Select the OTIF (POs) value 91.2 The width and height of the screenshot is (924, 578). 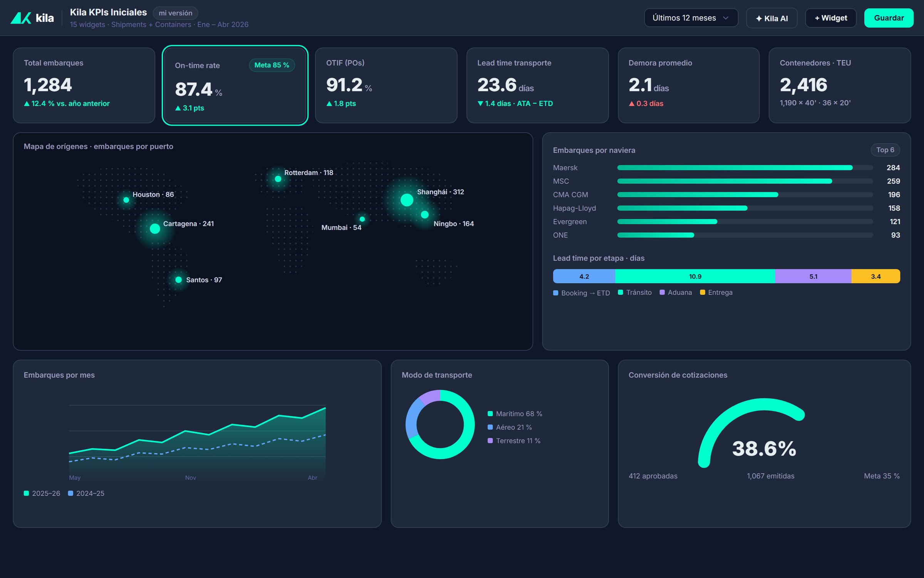click(344, 85)
